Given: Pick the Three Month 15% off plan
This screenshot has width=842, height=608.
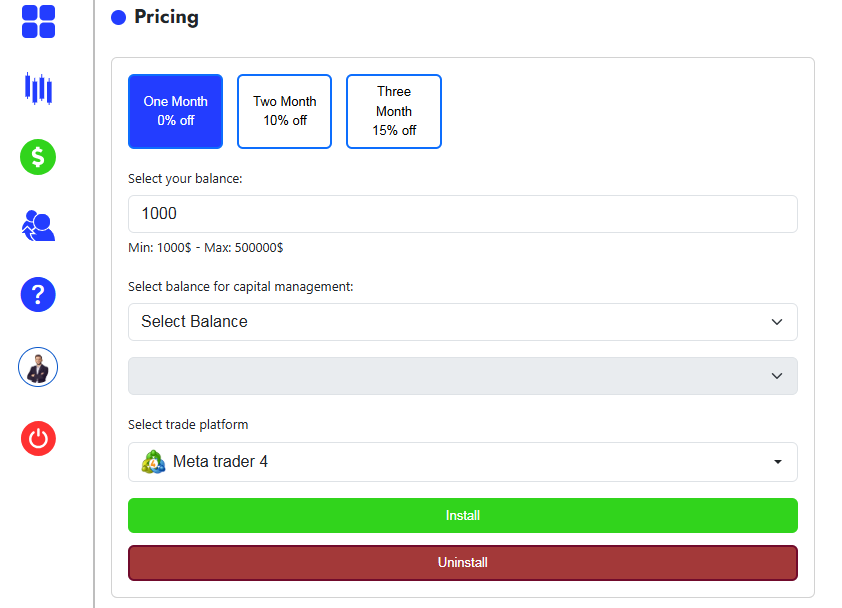Looking at the screenshot, I should pyautogui.click(x=394, y=111).
